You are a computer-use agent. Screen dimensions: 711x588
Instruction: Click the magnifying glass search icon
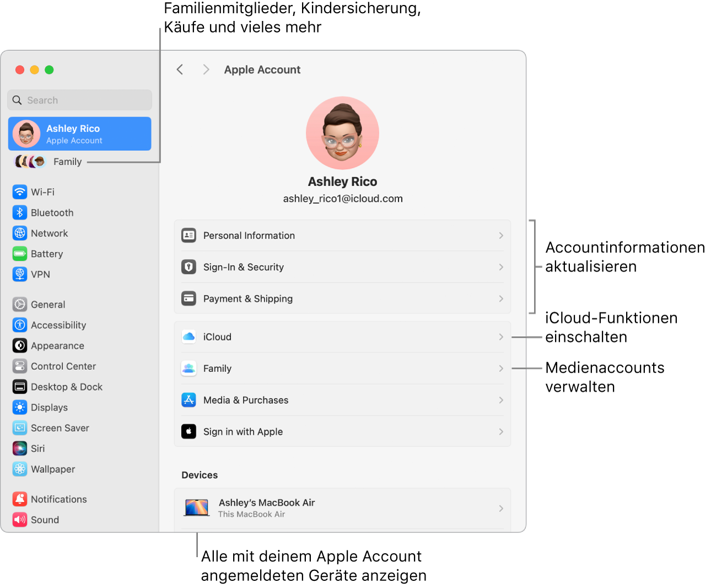17,100
